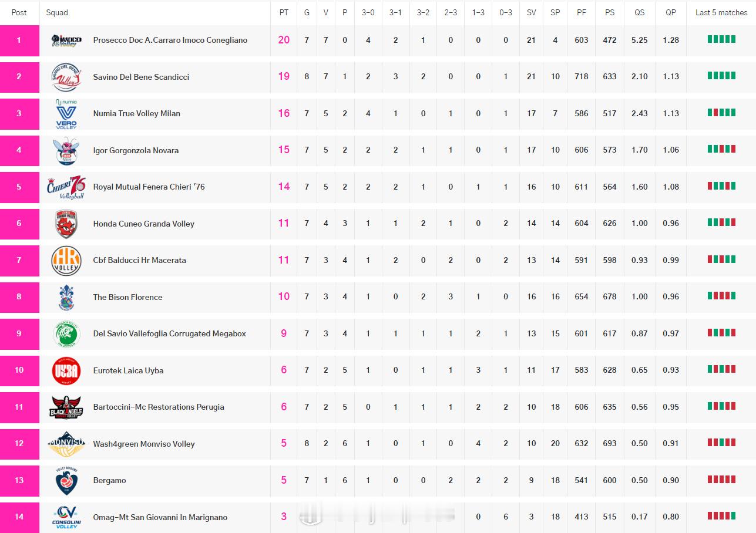Viewport: 756px width, 533px height.
Task: Select the HR Volley Macerata logo
Action: 66,261
